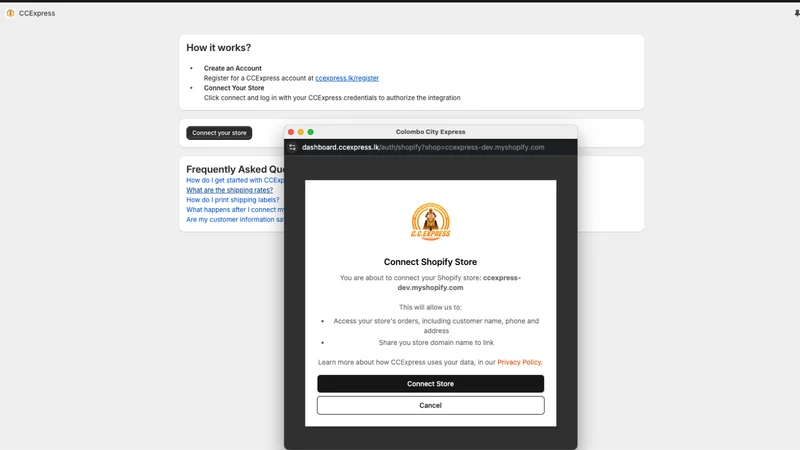
Task: Open FAQ: What are the shipping rates?
Action: (x=230, y=190)
